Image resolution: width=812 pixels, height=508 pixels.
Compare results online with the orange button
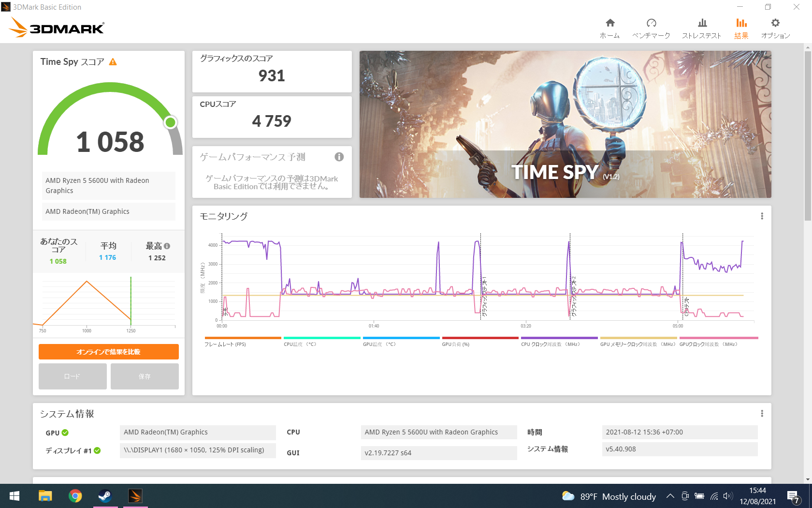click(109, 352)
